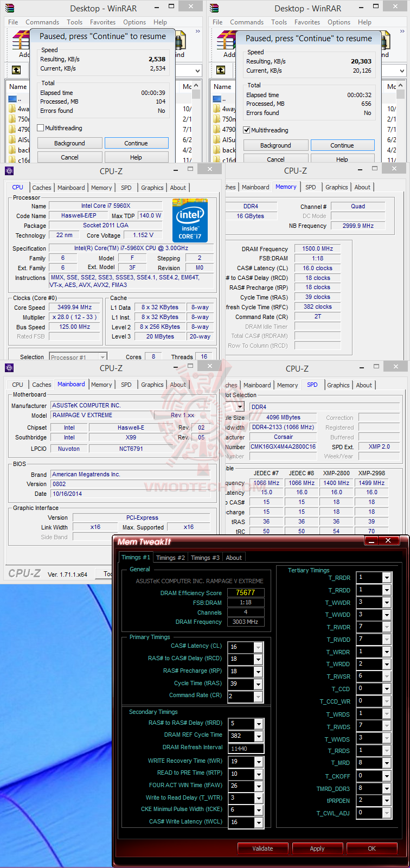Select the 'AISu' folder icon in left WinRAR

[x=12, y=140]
